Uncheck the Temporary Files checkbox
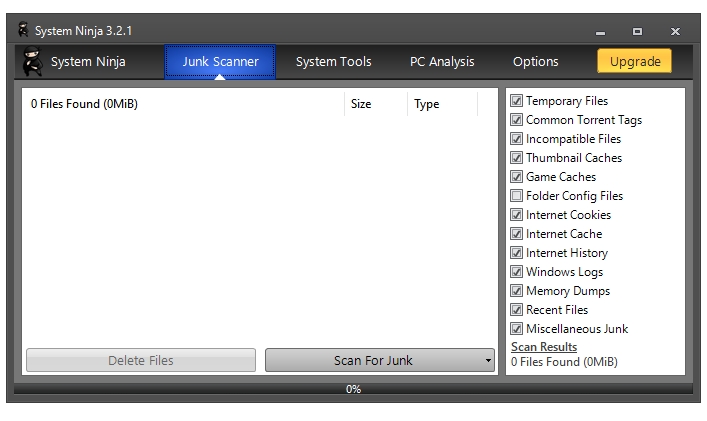 point(516,101)
